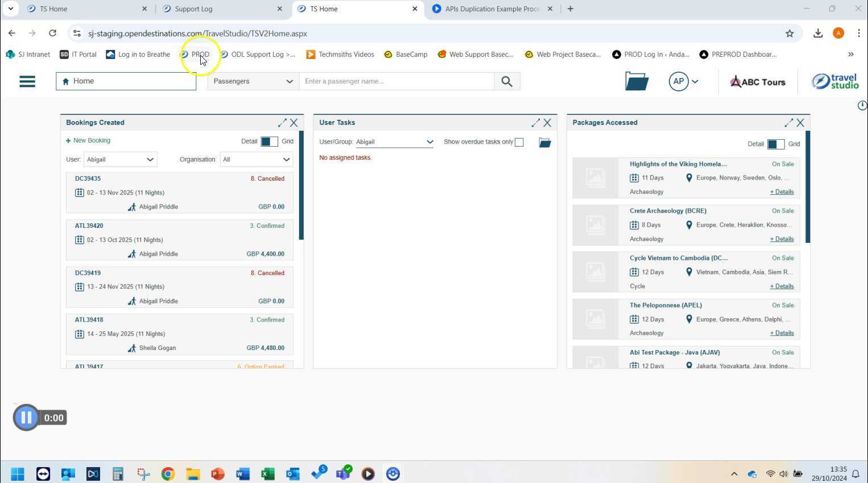Open the Chrome downloads icon

pyautogui.click(x=818, y=34)
